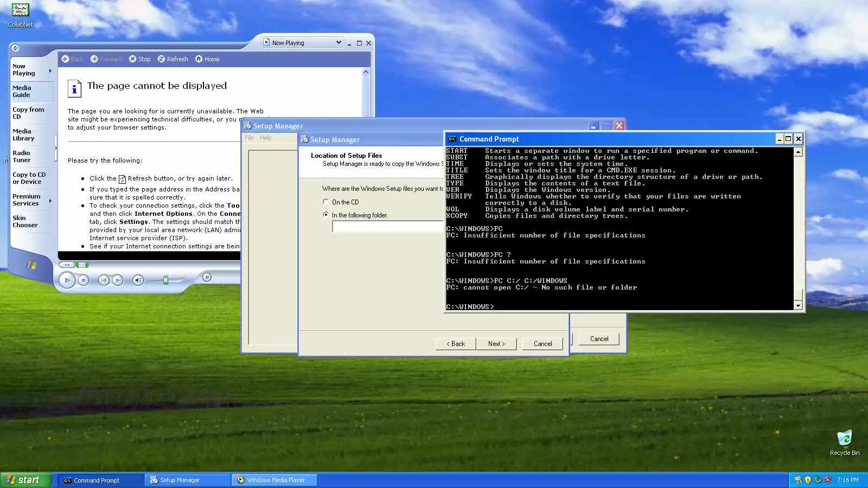Skip to the next track

click(x=117, y=280)
